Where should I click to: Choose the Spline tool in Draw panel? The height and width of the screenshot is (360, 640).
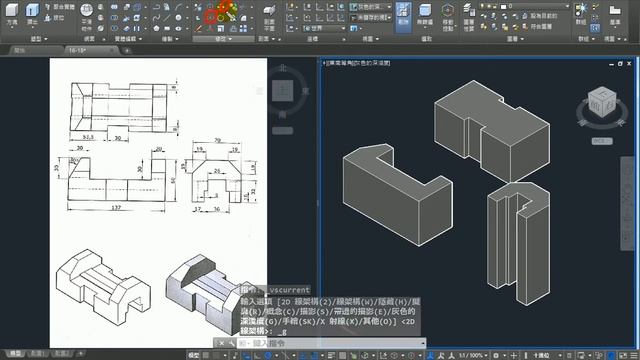(156, 18)
